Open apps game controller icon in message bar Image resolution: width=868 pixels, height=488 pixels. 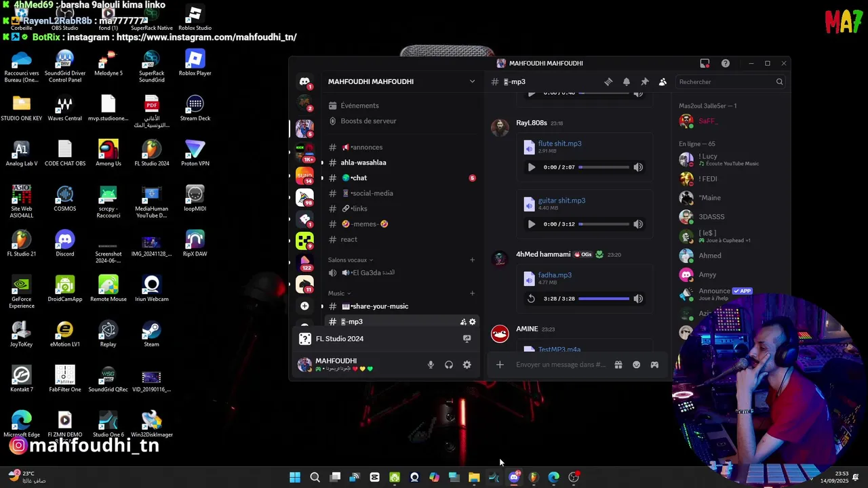654,365
